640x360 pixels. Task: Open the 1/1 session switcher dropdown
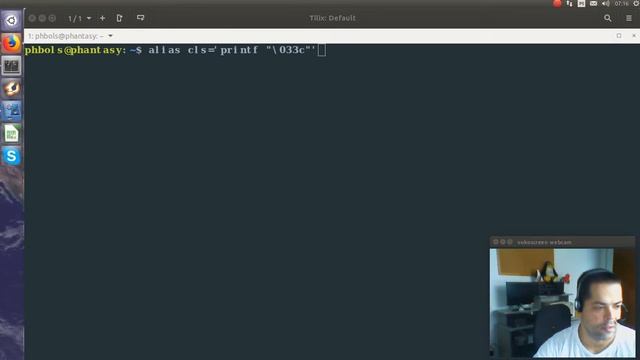(80, 18)
